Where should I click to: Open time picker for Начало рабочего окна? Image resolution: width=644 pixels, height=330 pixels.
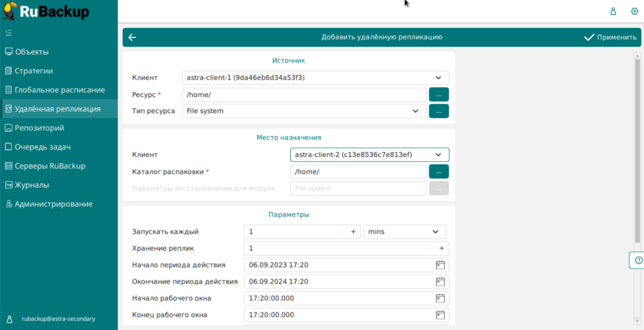point(440,298)
